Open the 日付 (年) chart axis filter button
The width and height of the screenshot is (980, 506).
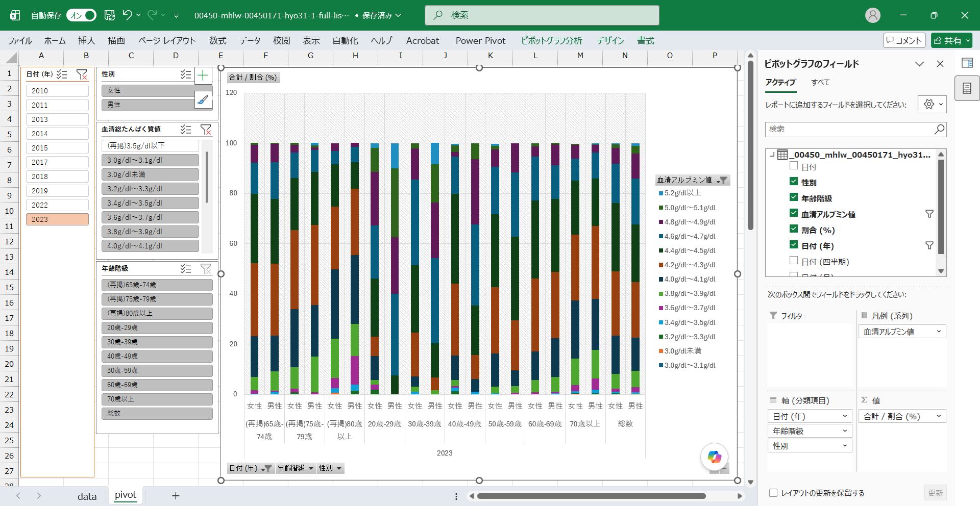click(x=250, y=468)
